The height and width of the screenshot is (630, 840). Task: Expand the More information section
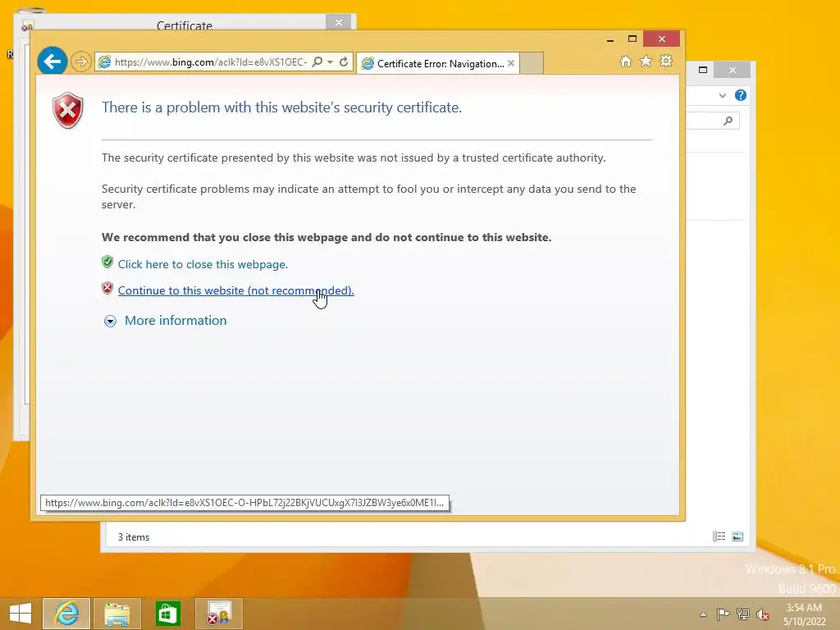[x=111, y=321]
